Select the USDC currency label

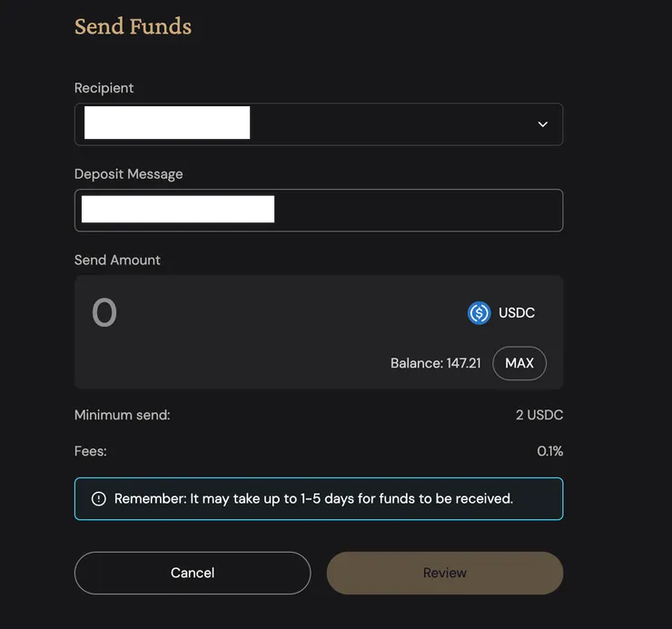tap(517, 313)
